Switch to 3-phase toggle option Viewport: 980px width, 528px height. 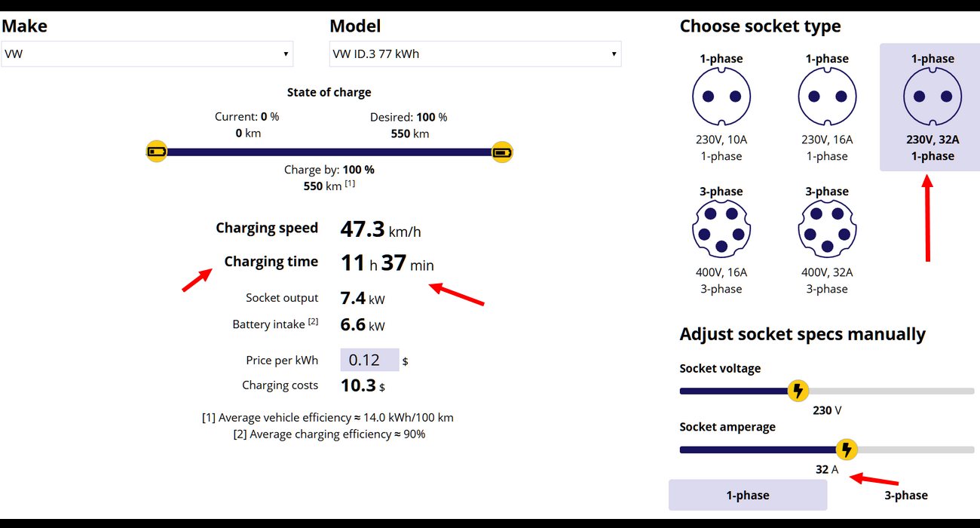click(905, 495)
